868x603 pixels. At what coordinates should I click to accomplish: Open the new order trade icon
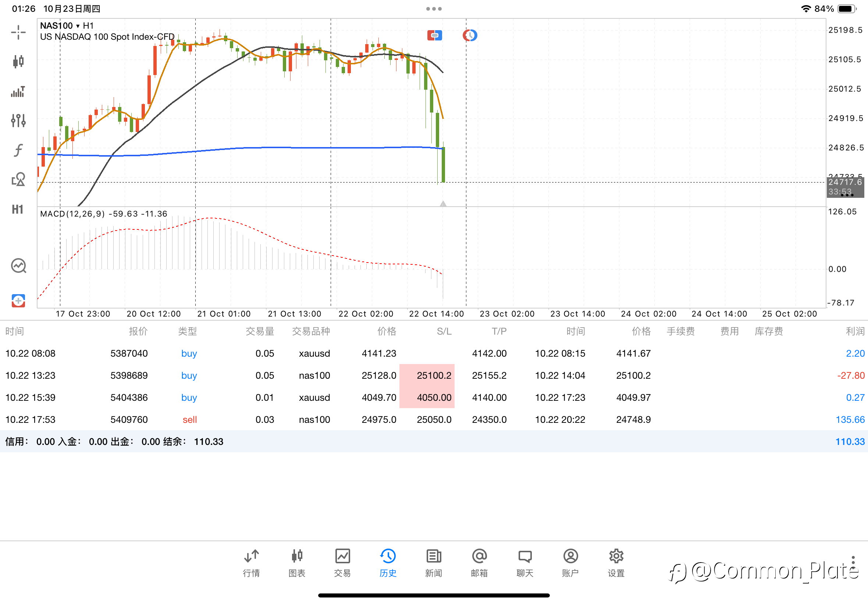(18, 301)
